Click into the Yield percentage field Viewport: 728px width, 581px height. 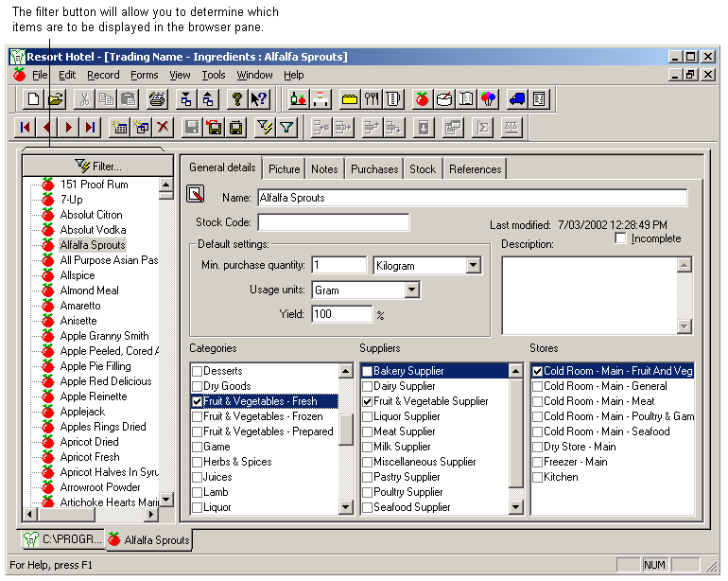pos(341,314)
